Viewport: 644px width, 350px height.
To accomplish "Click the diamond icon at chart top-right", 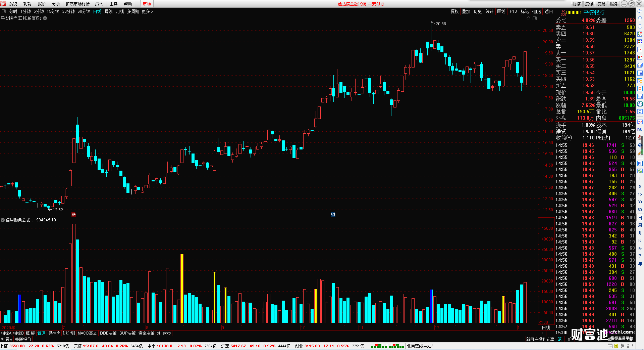I will [x=529, y=18].
